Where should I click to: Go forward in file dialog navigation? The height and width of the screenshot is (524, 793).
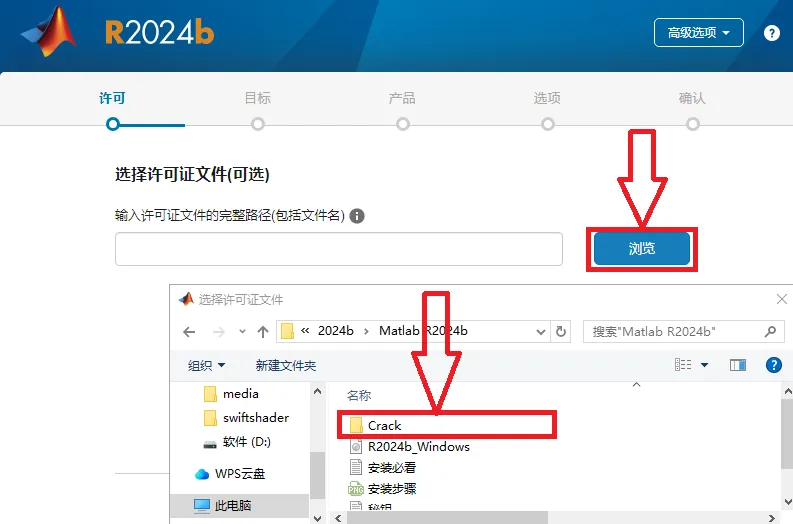218,332
